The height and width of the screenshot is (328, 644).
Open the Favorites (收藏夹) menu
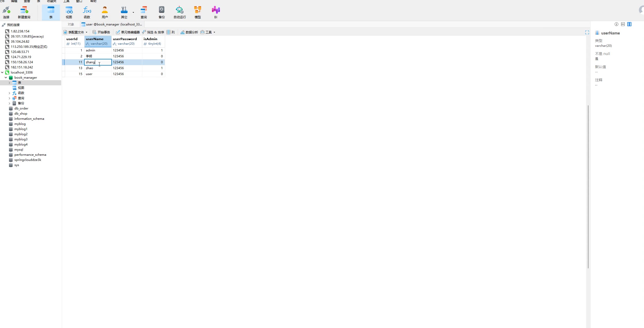tap(51, 1)
